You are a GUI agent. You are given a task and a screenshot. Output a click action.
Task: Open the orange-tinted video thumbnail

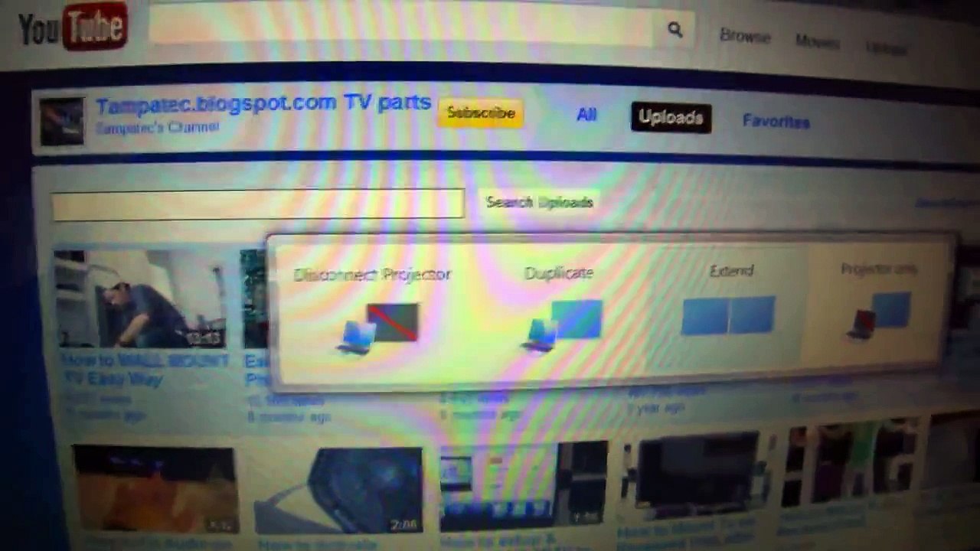(155, 490)
